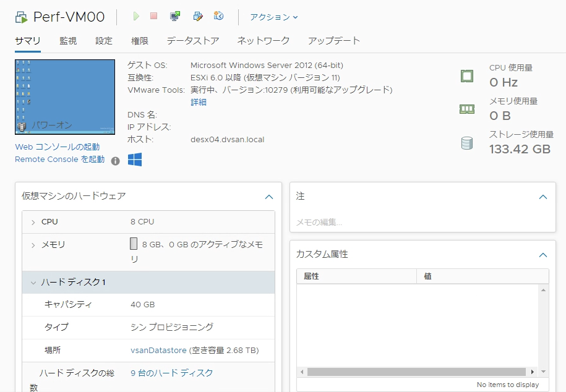This screenshot has height=392, width=566.
Task: Click the CPU usage chip icon
Action: coord(467,76)
